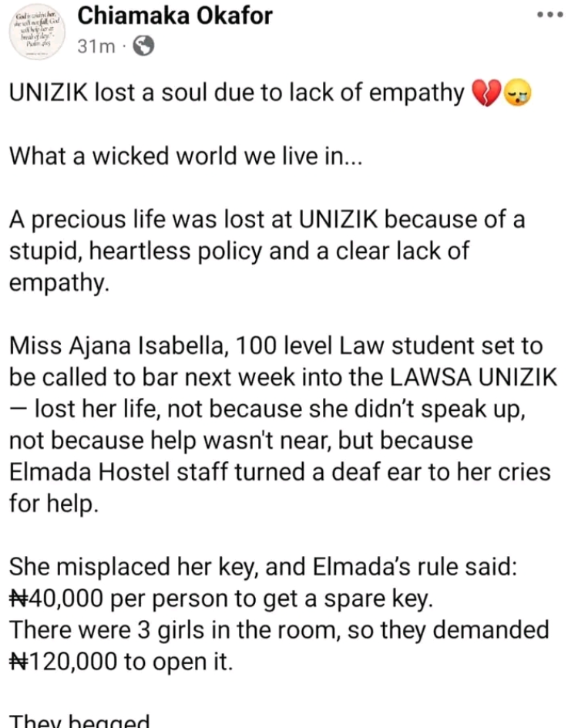Open the Chiamaka Okafor author name link
The width and height of the screenshot is (578, 728).
176,15
